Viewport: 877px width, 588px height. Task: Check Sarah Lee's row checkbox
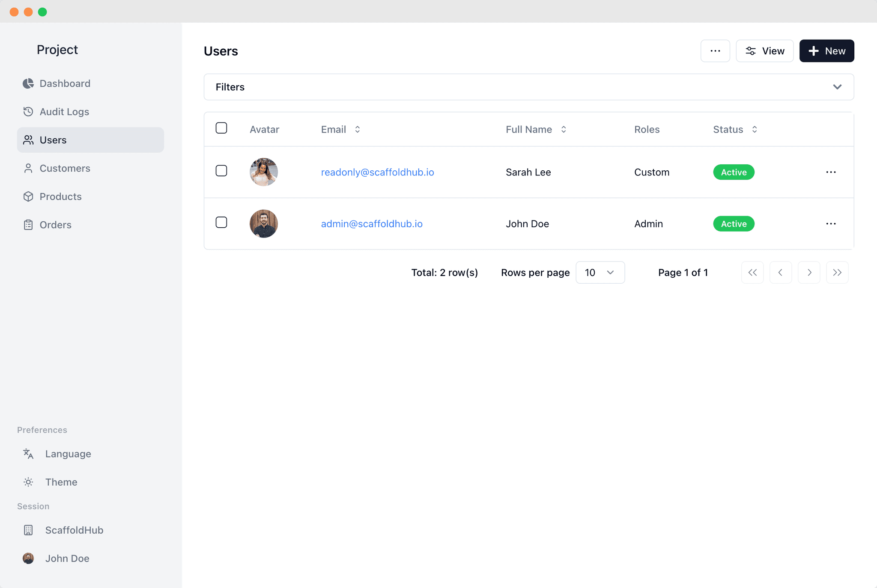pos(221,171)
